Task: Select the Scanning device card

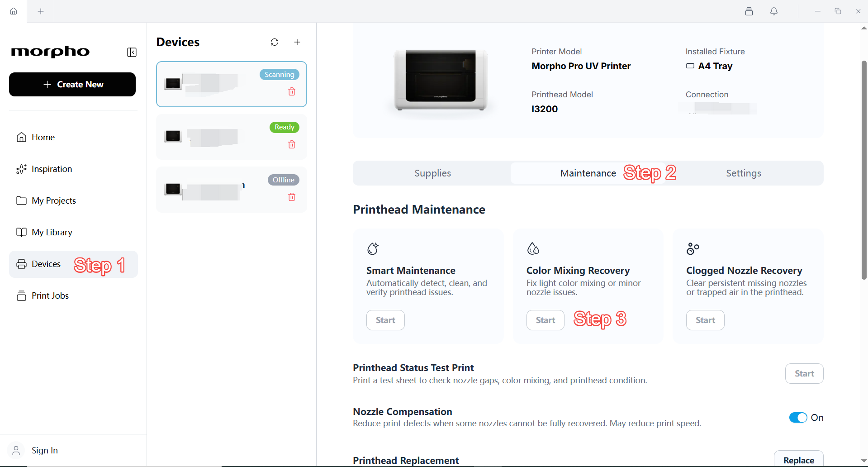Action: (232, 84)
